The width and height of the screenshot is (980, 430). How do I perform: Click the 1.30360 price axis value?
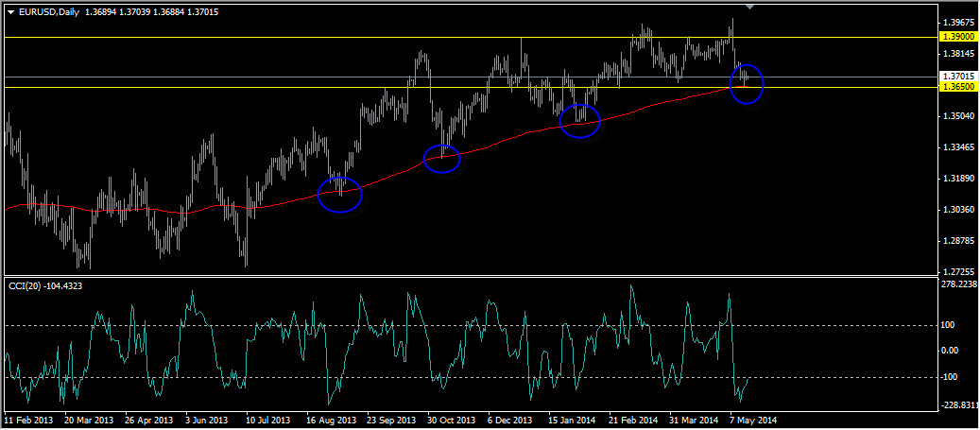[959, 210]
